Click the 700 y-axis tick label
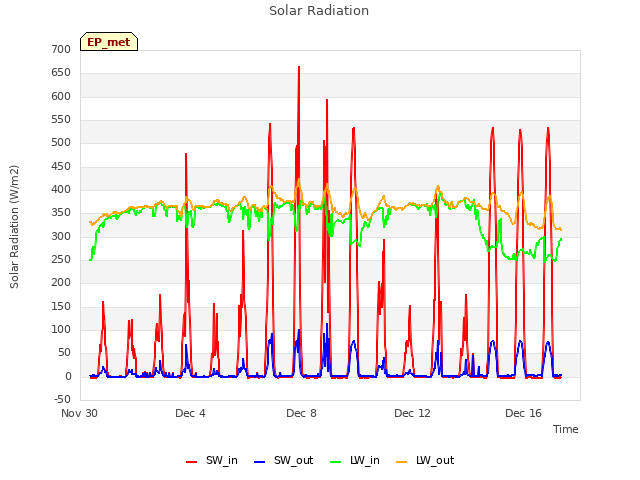 61,49
